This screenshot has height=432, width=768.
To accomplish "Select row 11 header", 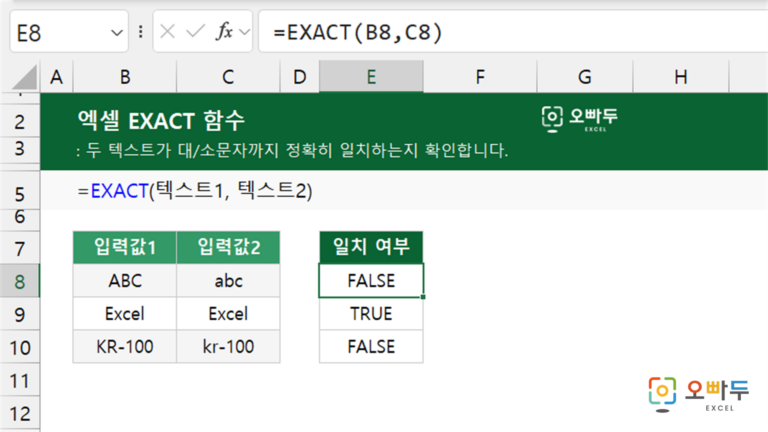I will [x=20, y=380].
